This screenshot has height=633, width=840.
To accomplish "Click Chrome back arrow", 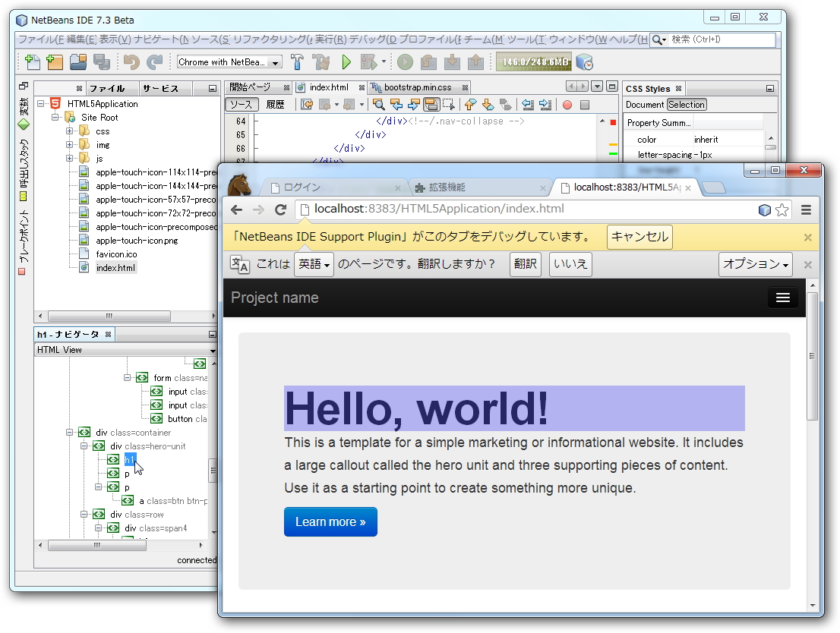I will point(236,209).
